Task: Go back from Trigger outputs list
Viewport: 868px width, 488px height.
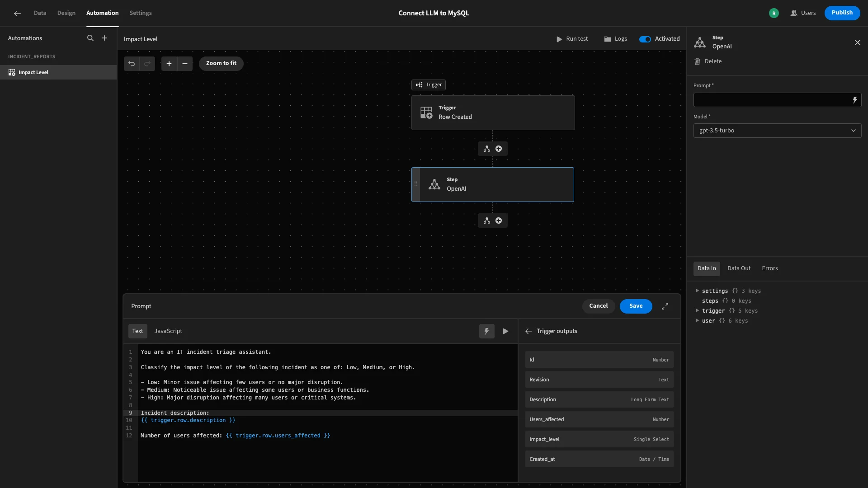Action: [528, 331]
